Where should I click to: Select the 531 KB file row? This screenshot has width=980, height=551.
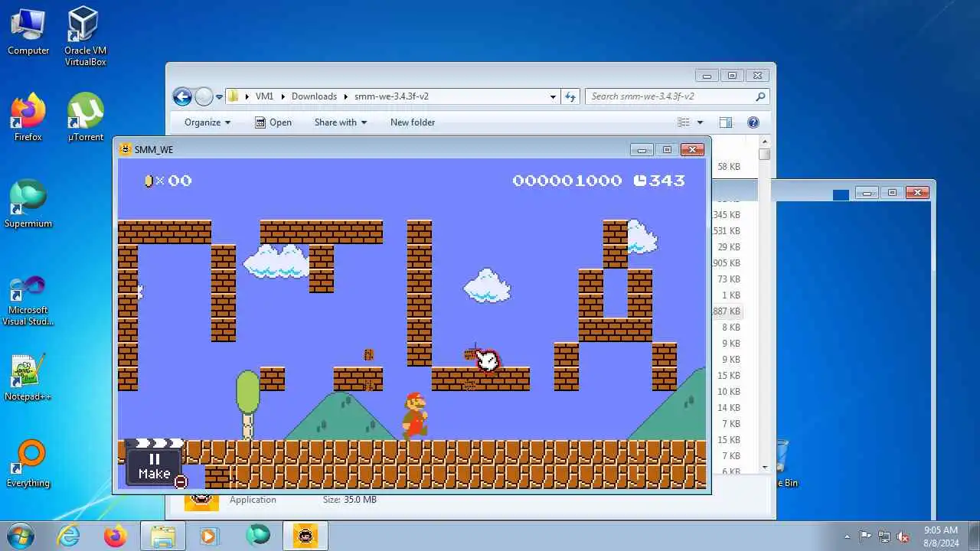click(727, 231)
